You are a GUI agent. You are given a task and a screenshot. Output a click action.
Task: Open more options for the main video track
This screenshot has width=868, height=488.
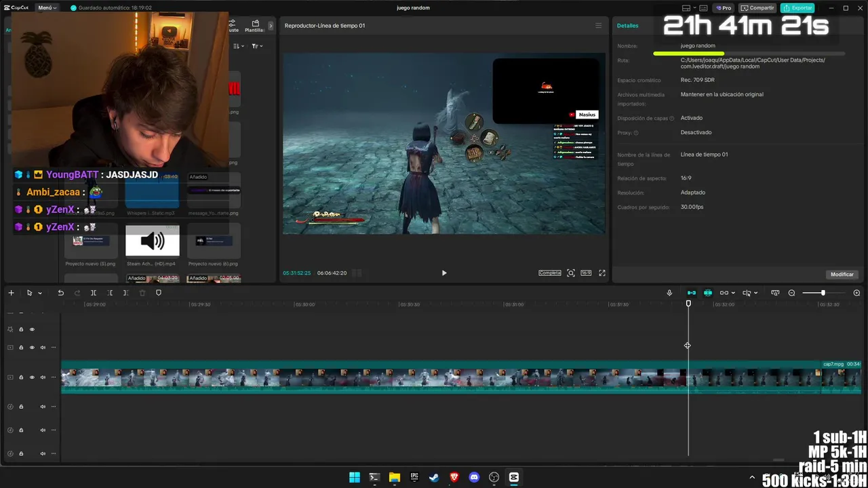pos(54,378)
